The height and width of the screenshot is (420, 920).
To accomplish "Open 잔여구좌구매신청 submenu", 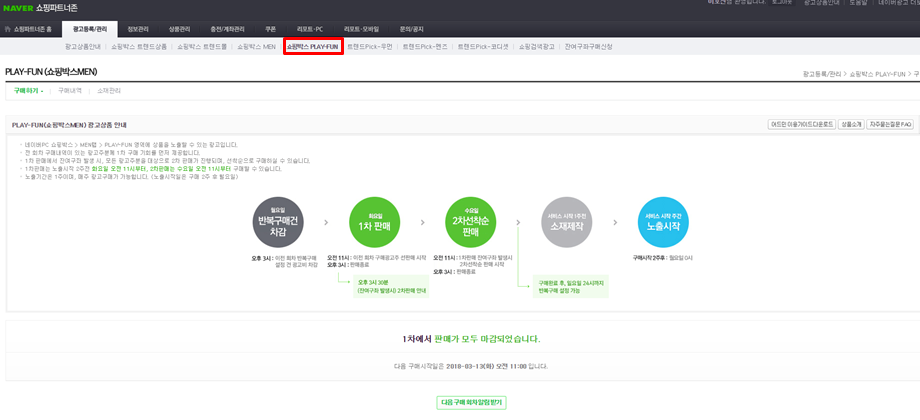I will tap(588, 46).
